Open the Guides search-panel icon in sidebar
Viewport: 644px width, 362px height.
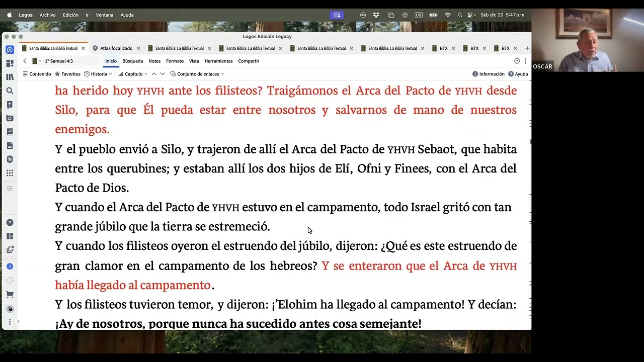tap(10, 118)
